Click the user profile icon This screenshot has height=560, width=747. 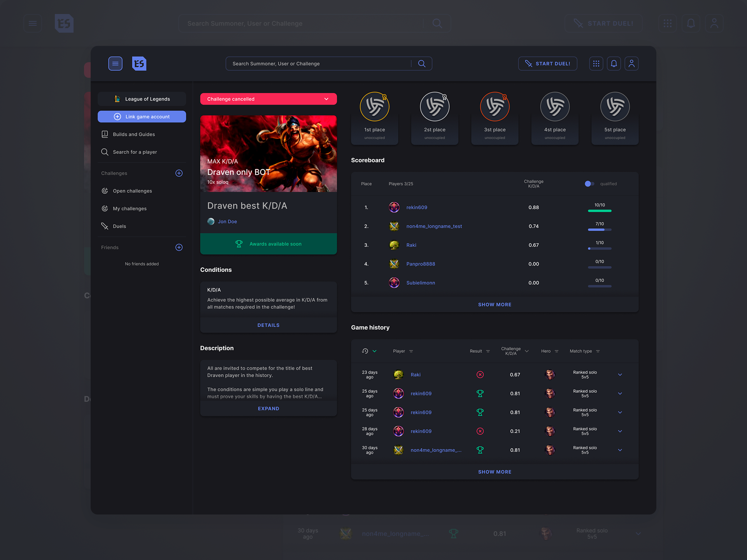click(x=631, y=63)
